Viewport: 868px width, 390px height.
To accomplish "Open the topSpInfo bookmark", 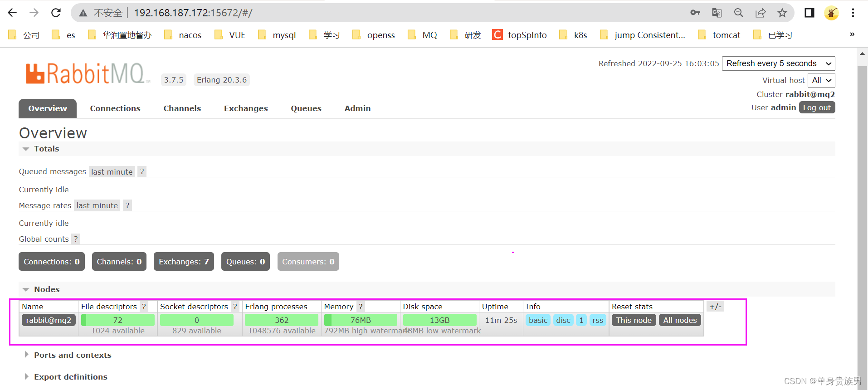I will [x=520, y=35].
